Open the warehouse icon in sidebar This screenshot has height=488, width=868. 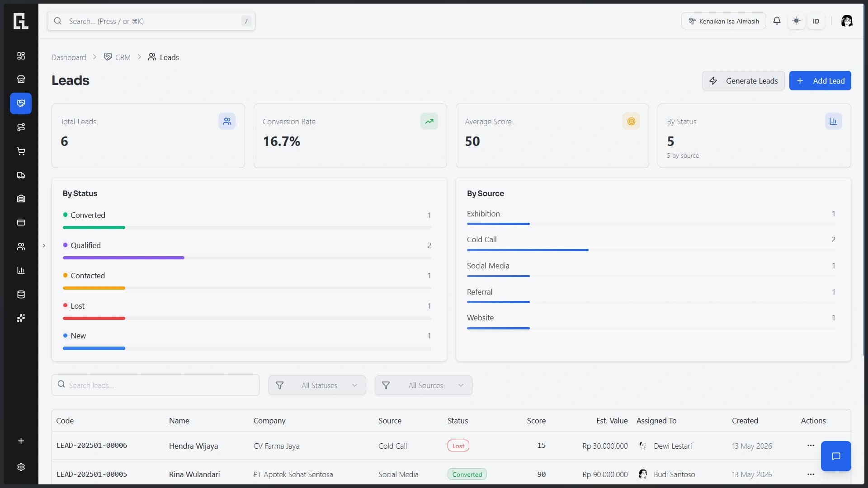(21, 199)
